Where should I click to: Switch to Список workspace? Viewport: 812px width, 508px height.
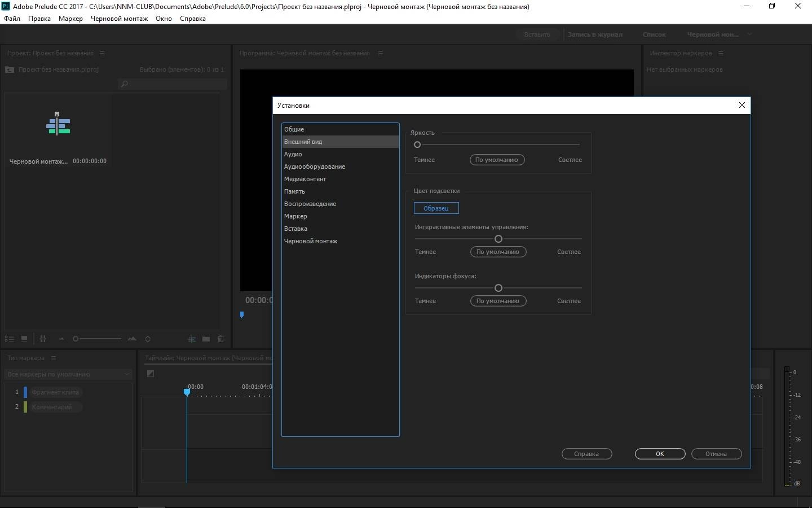(654, 34)
